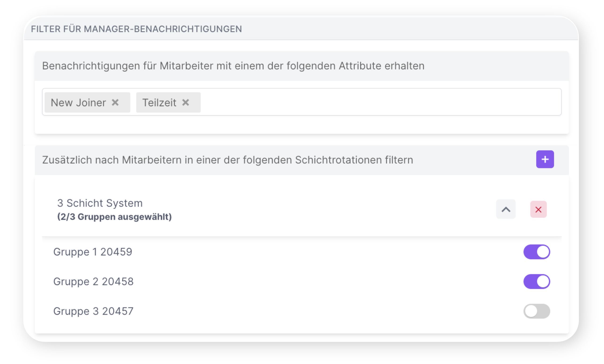
Task: Click the add icon in the Schichtrotationen header
Action: pos(545,159)
